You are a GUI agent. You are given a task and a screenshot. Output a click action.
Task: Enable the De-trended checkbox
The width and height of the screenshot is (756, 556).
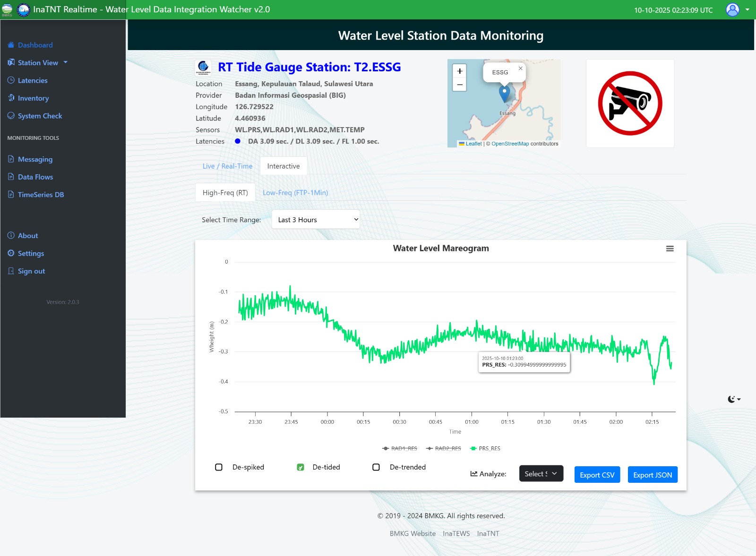click(x=376, y=467)
